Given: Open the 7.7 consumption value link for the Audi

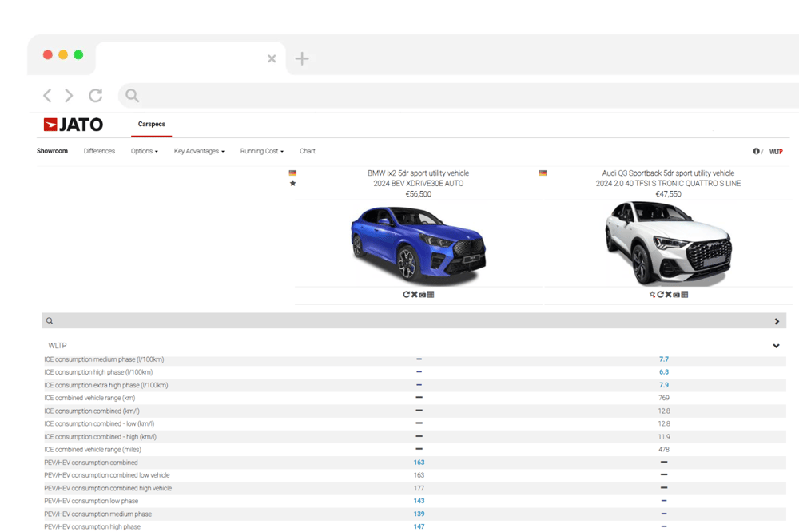Looking at the screenshot, I should pos(664,359).
